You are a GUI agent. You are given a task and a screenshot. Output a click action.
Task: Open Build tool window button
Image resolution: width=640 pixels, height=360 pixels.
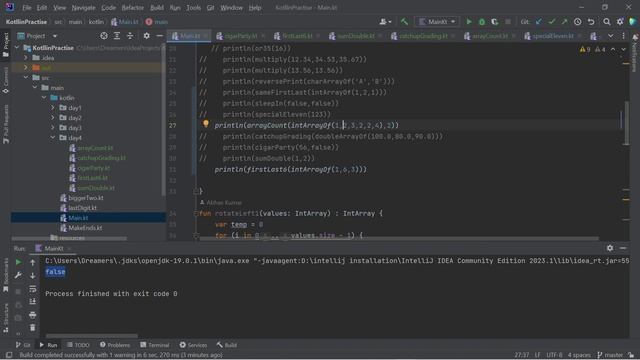(227, 345)
